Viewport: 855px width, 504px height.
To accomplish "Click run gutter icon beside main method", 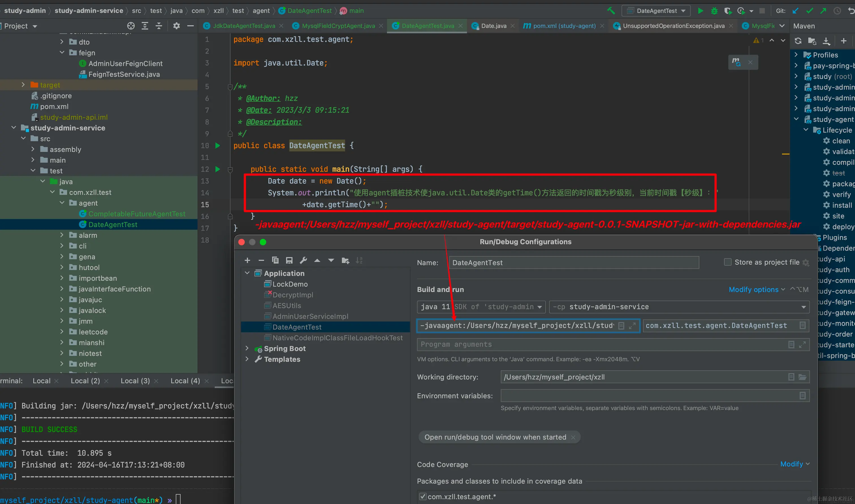I will click(218, 169).
